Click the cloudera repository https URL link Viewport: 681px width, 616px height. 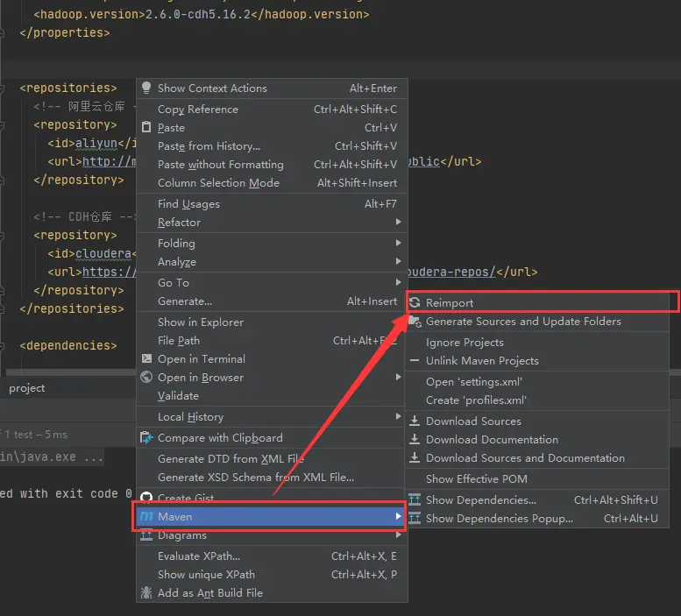(109, 272)
